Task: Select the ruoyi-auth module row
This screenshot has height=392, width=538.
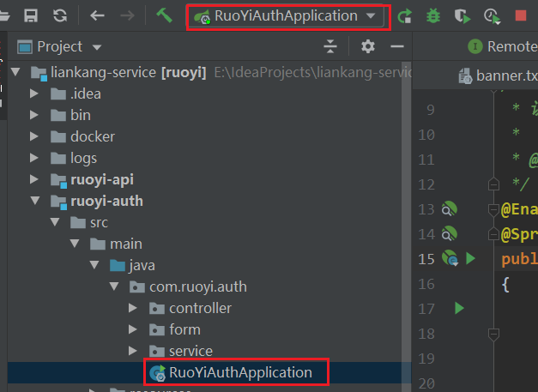Action: coord(209,201)
